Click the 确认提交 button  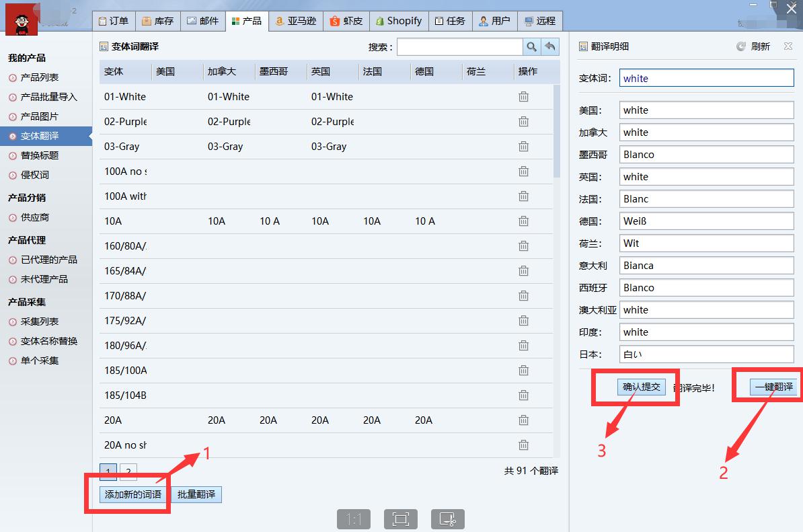[642, 387]
